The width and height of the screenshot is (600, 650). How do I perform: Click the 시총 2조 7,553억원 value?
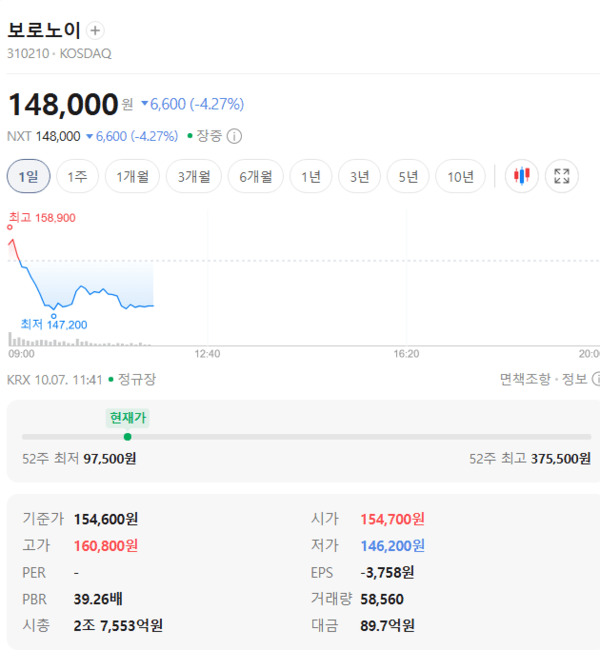[118, 626]
